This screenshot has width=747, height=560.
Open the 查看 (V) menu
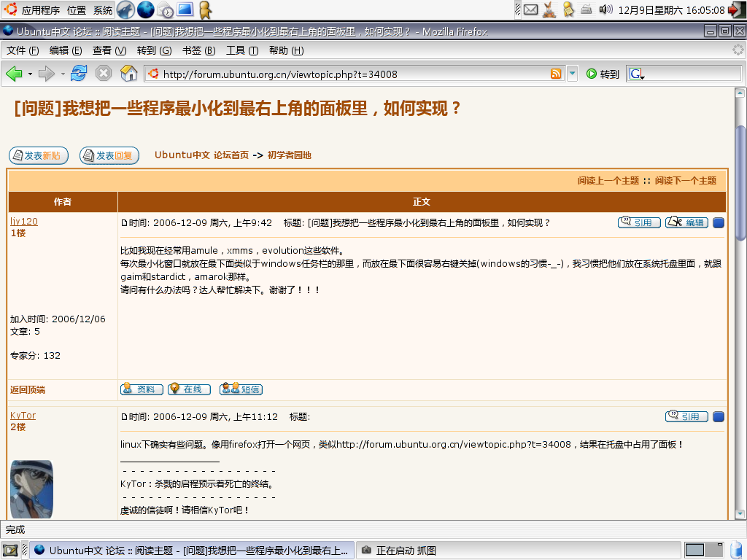109,50
